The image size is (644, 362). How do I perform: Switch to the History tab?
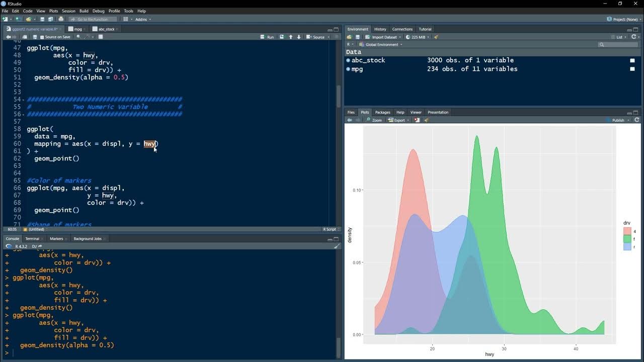380,29
